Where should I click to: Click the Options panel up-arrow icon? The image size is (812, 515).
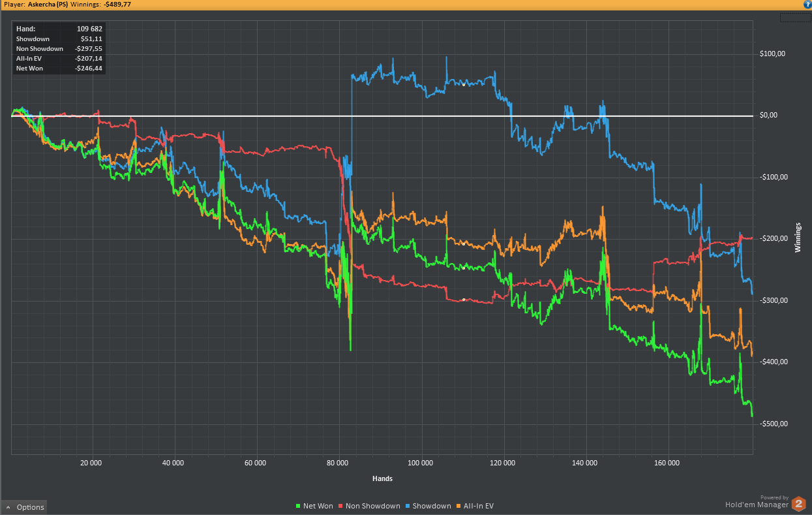[x=8, y=507]
